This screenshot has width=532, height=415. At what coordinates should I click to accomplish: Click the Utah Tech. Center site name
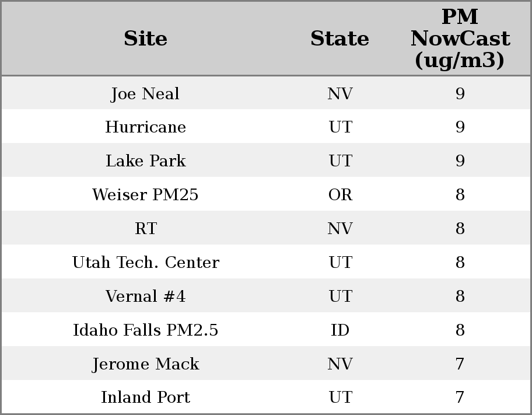(x=145, y=263)
